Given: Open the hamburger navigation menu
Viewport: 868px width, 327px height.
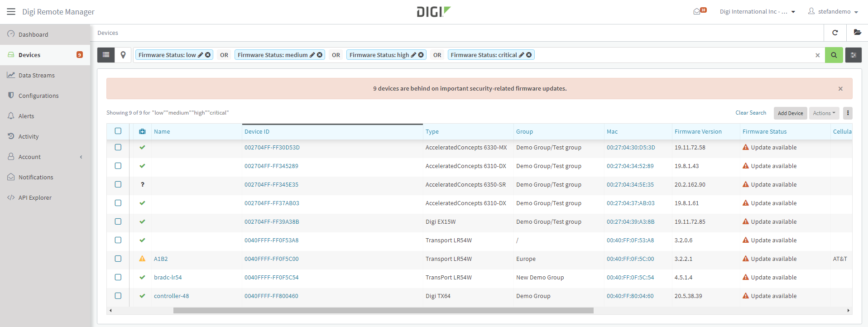Looking at the screenshot, I should pyautogui.click(x=11, y=11).
